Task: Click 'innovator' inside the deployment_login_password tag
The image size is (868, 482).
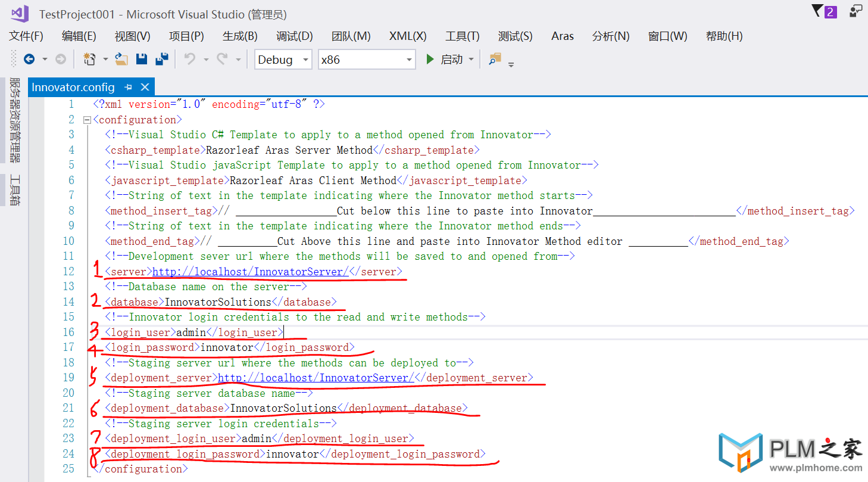Action: coord(292,454)
